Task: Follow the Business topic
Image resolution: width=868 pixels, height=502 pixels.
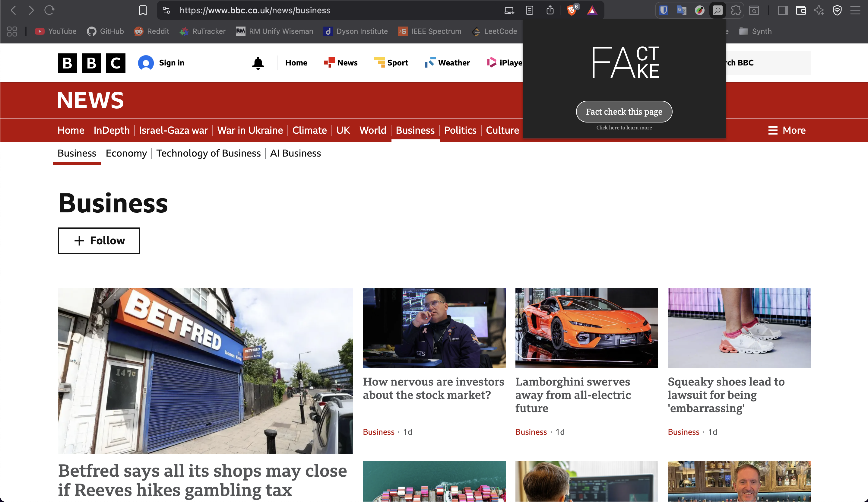Action: point(99,240)
